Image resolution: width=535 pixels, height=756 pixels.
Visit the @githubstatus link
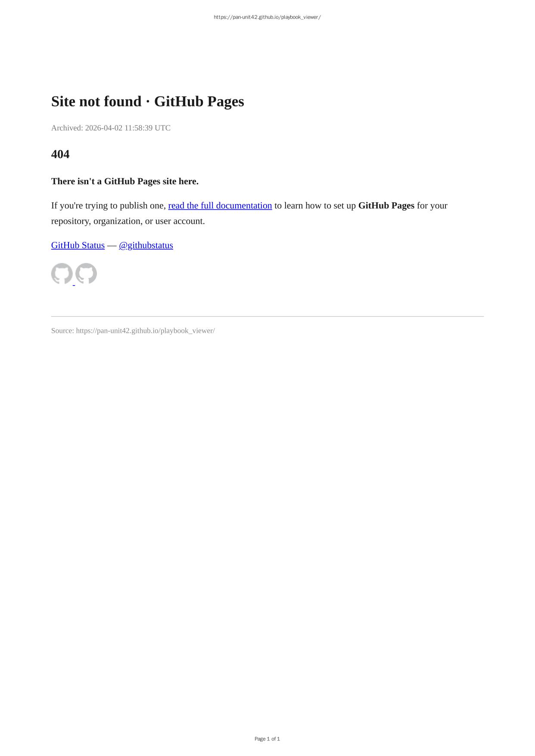(146, 245)
